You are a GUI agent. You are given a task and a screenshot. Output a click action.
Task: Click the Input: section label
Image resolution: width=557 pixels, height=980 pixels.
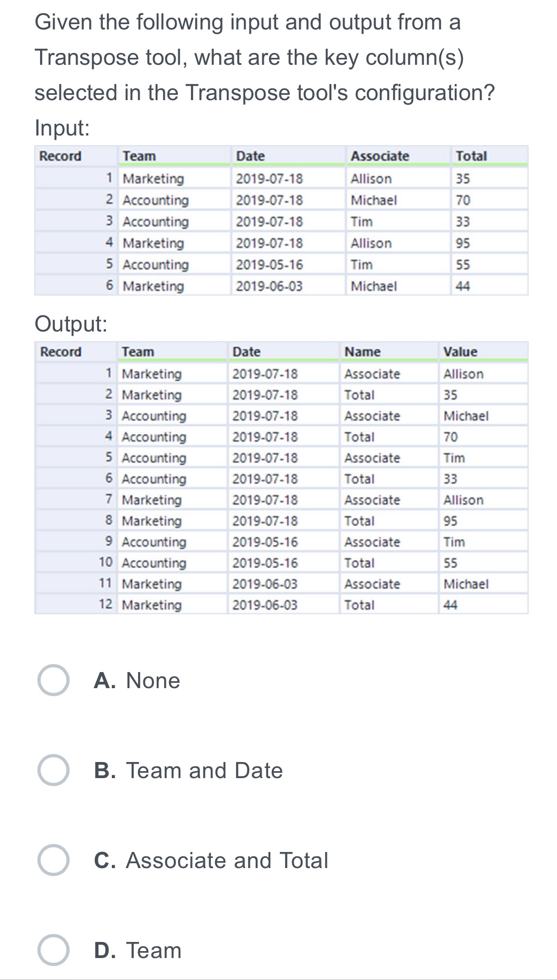(x=60, y=127)
